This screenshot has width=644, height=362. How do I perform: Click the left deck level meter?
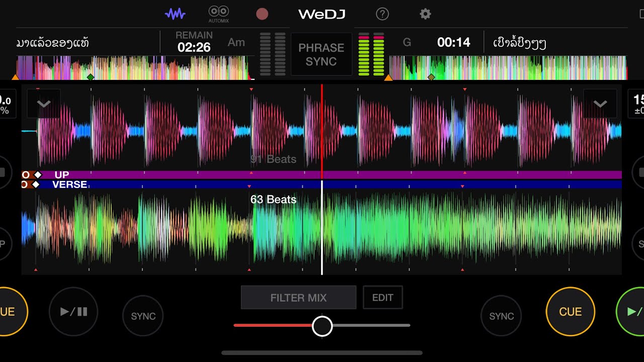(x=273, y=54)
